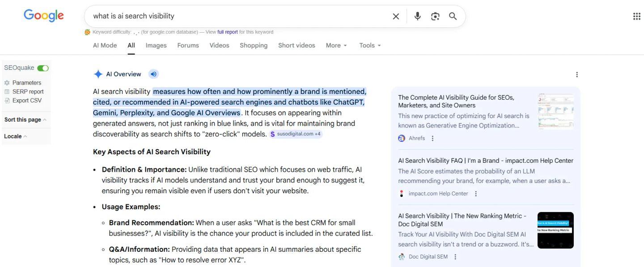The width and height of the screenshot is (644, 267).
Task: Click the Doc Digital SEM favicon
Action: point(402,257)
